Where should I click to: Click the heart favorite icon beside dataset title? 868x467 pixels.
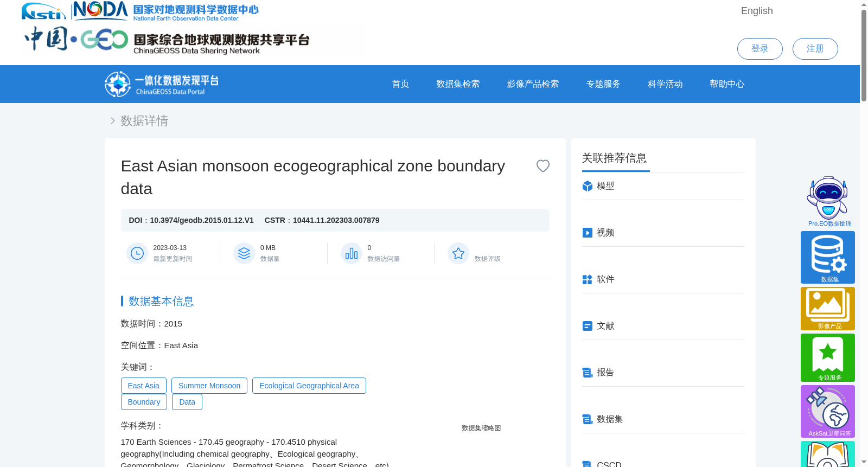[x=542, y=166]
